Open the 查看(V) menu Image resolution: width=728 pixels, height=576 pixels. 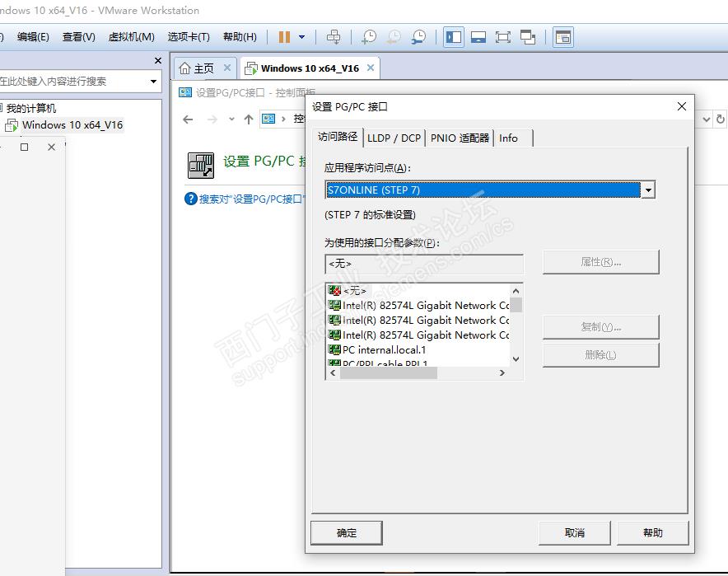[x=79, y=37]
